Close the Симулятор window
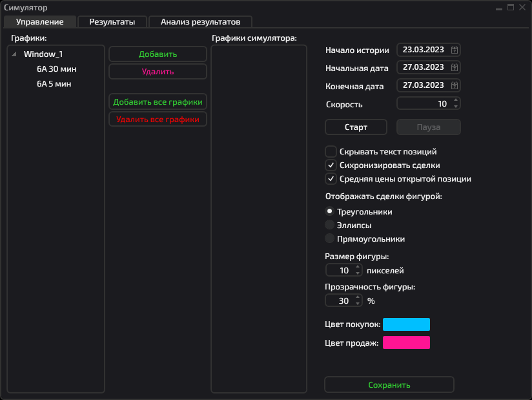 pos(522,7)
